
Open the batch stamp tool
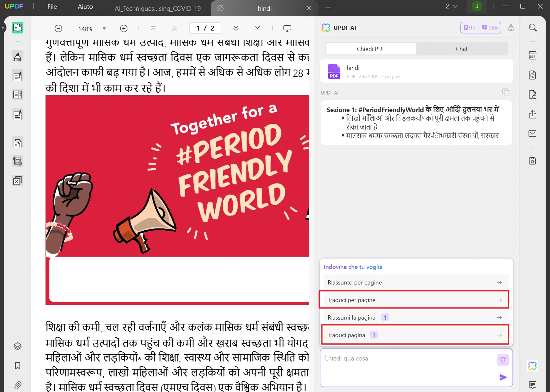coord(18,181)
